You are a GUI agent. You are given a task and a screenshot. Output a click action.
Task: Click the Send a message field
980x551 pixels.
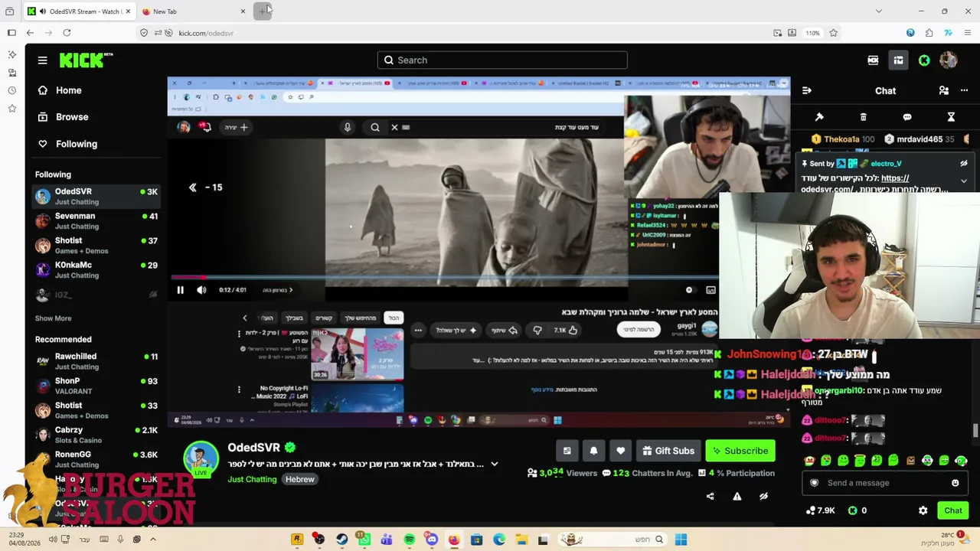click(x=885, y=483)
